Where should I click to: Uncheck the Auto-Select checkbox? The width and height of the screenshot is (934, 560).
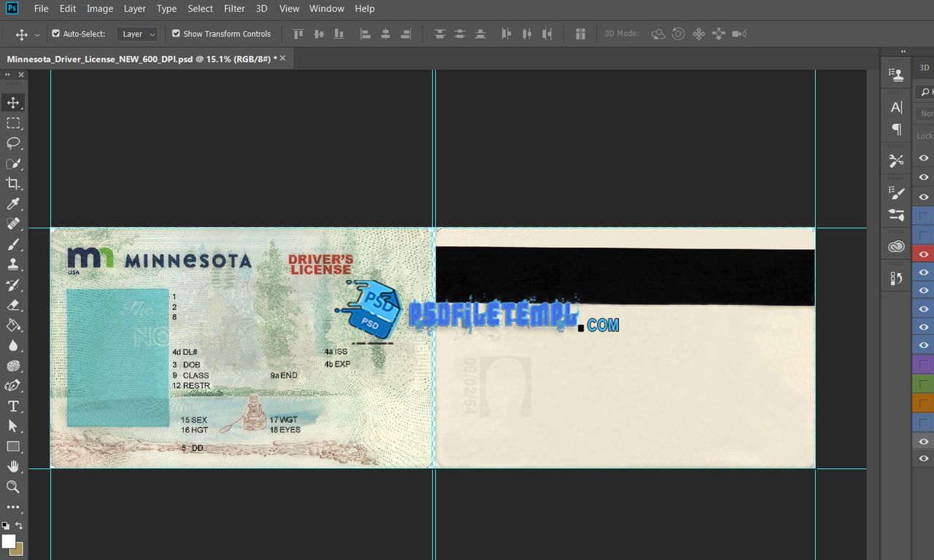coord(56,34)
